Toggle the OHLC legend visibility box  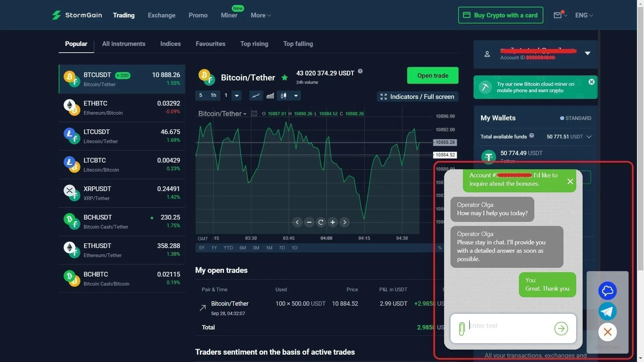254,114
